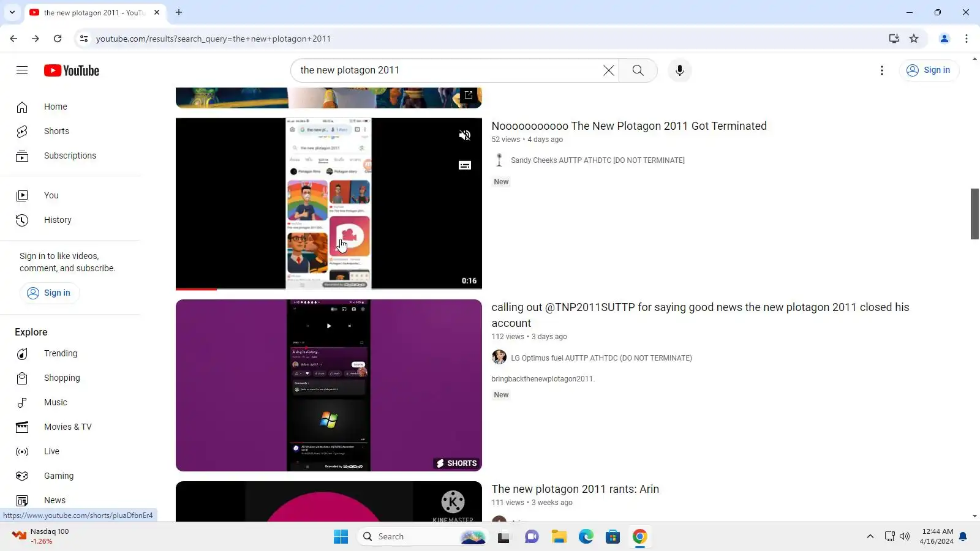View site information for youtube.com
The image size is (980, 551).
(84, 39)
